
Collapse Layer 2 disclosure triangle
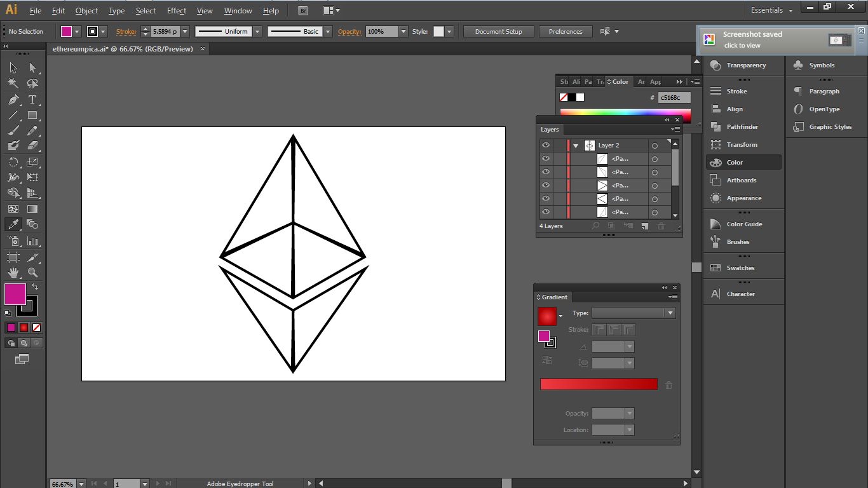pyautogui.click(x=576, y=146)
